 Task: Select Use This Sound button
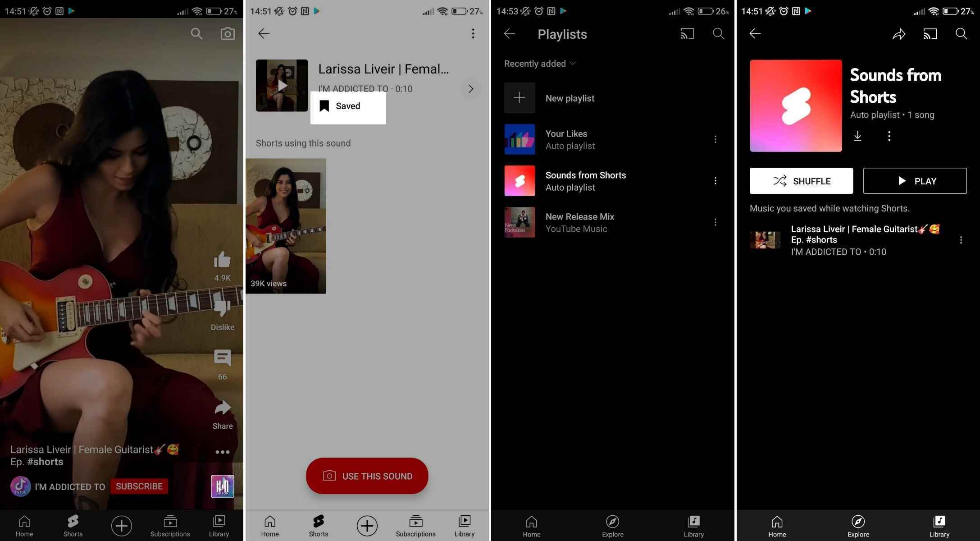pyautogui.click(x=367, y=476)
